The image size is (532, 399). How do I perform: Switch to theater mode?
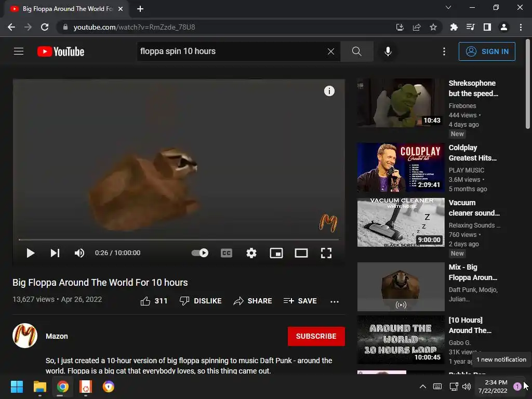click(x=301, y=253)
